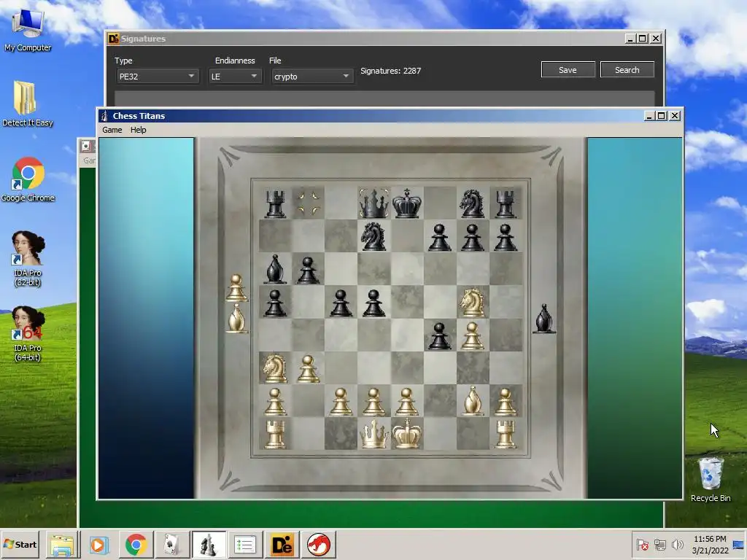Click the white king on e1
Viewport: 747px width, 560px height.
coord(406,434)
